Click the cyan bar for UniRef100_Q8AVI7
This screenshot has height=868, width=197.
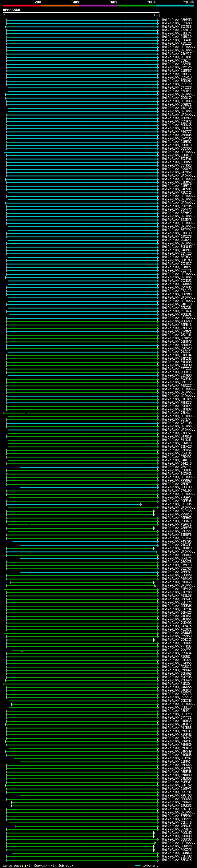[x=82, y=54]
